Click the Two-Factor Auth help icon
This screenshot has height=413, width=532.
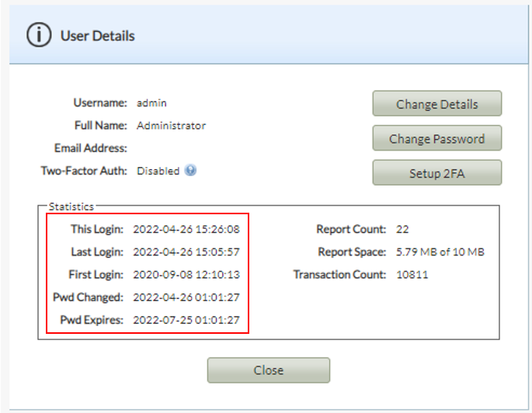pyautogui.click(x=190, y=170)
